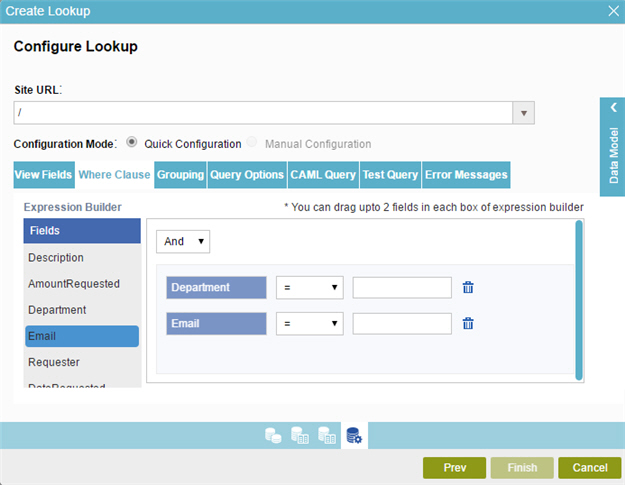Image resolution: width=625 pixels, height=485 pixels.
Task: Switch to the View Fields tab
Action: coord(44,175)
